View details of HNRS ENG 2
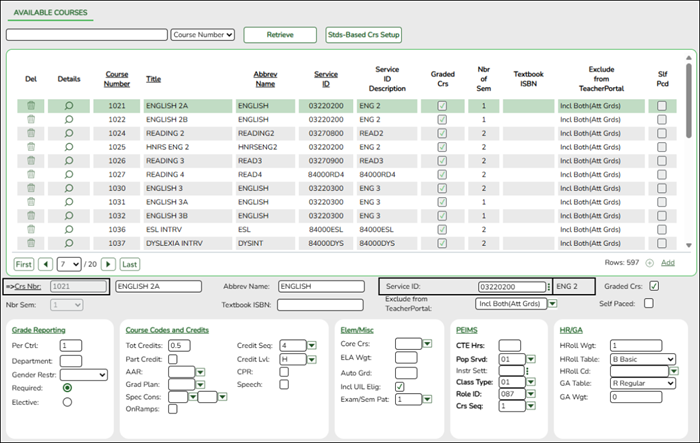700x443 pixels. tap(69, 147)
